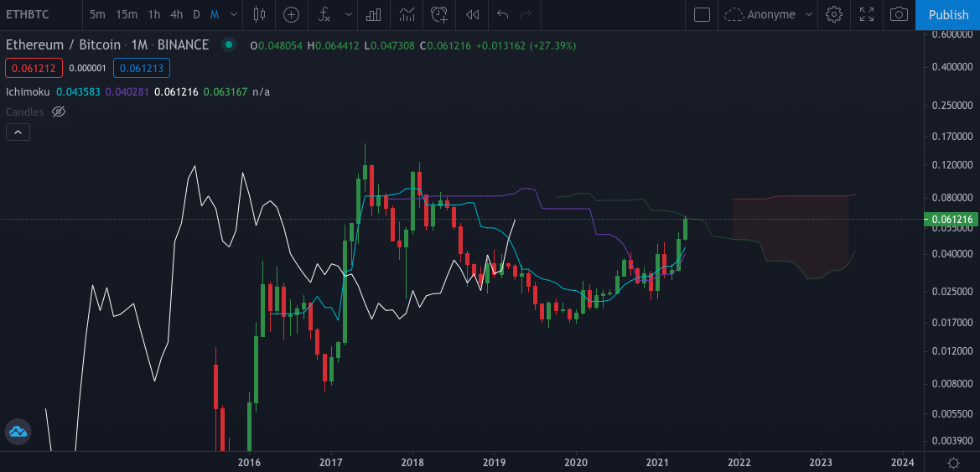
Task: Click the 2024 label on time axis
Action: pyautogui.click(x=903, y=463)
